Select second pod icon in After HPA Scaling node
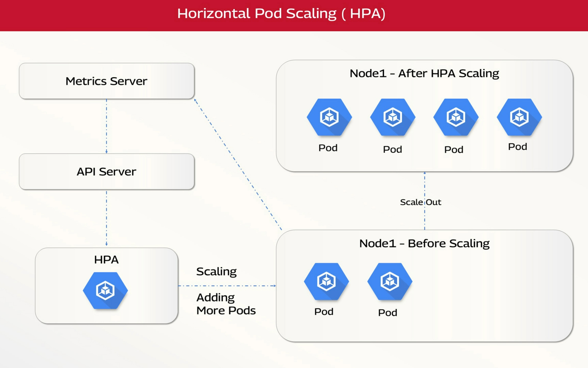 coord(393,117)
